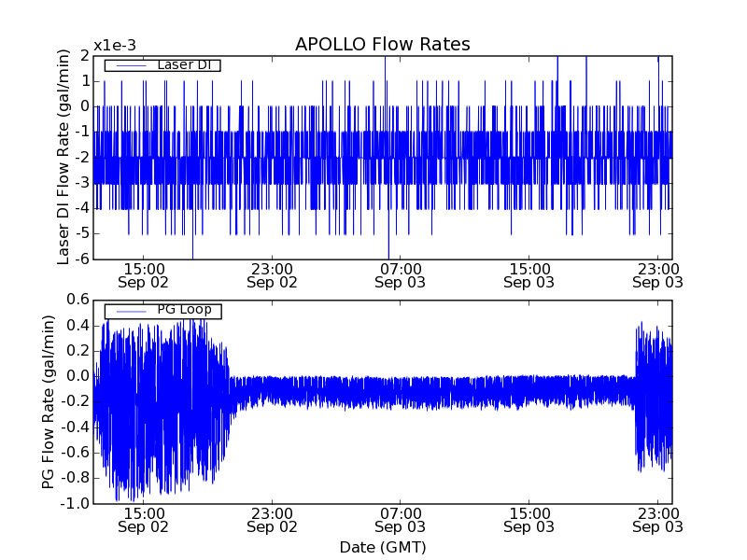Image resolution: width=747 pixels, height=560 pixels.
Task: Click y-tick label -0.8 on PG plot
Action: (76, 478)
